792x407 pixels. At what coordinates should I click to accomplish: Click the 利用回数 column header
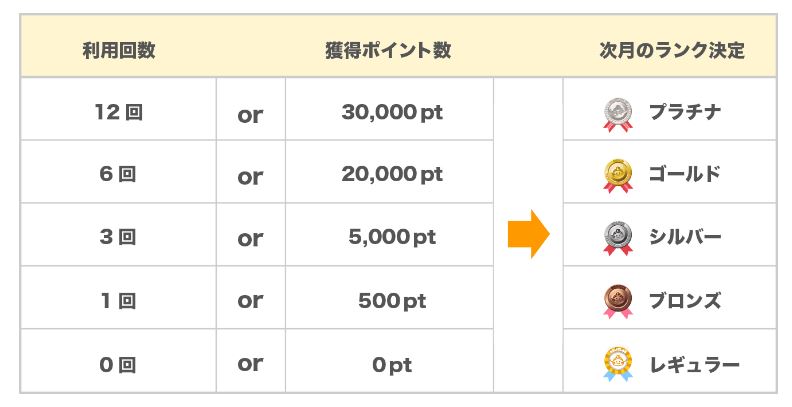point(118,50)
